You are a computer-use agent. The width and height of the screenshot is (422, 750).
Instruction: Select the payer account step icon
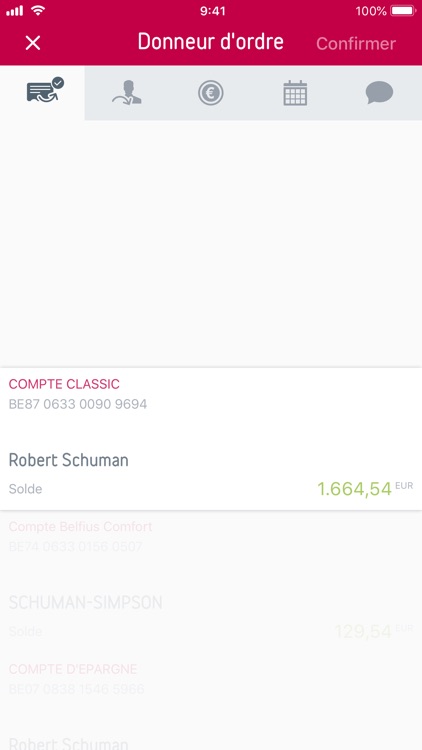(44, 90)
